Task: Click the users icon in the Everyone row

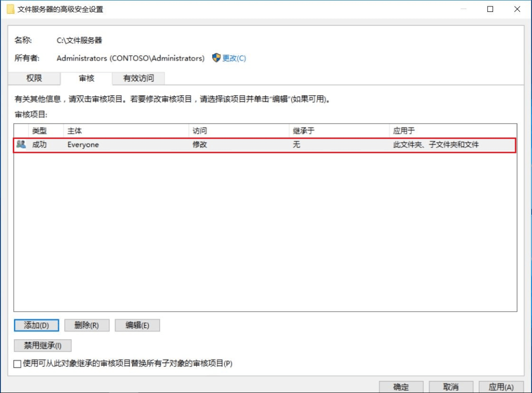Action: click(x=21, y=144)
